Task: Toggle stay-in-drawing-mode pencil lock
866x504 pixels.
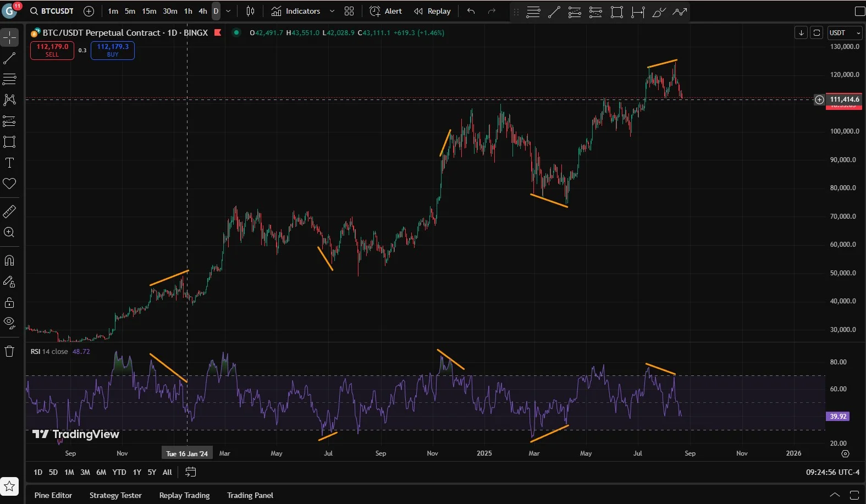Action: pyautogui.click(x=9, y=282)
